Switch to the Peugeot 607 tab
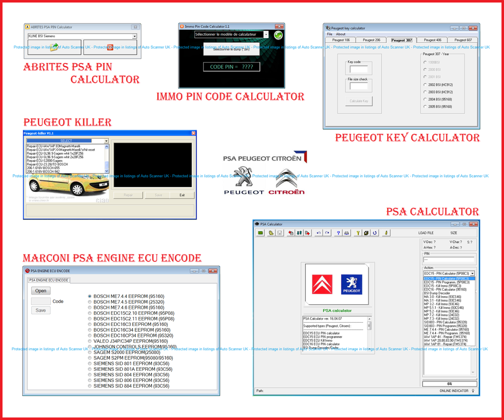The width and height of the screenshot is (504, 420). click(463, 40)
